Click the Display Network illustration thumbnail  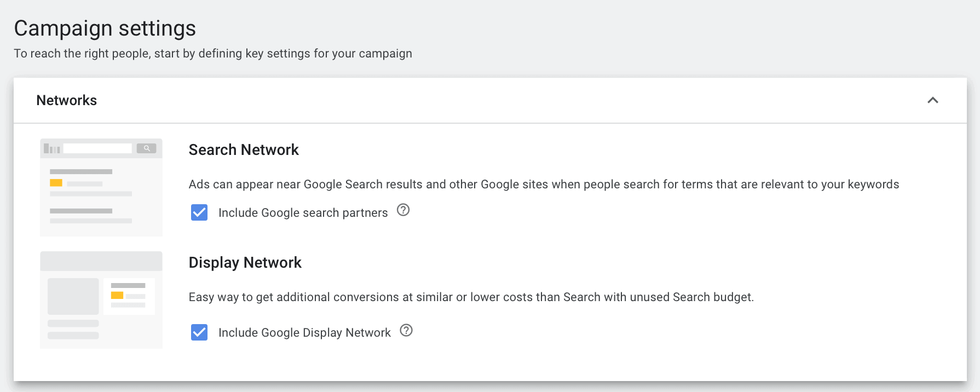coord(101,300)
